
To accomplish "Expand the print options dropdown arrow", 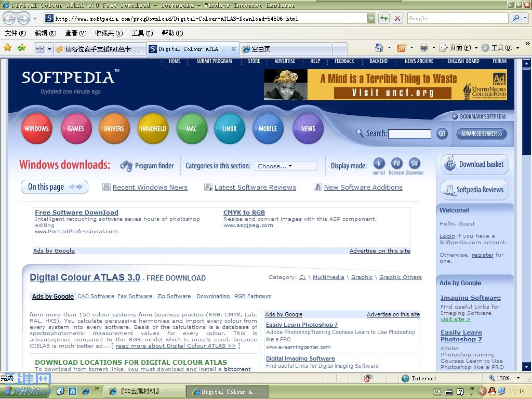I will pos(434,48).
